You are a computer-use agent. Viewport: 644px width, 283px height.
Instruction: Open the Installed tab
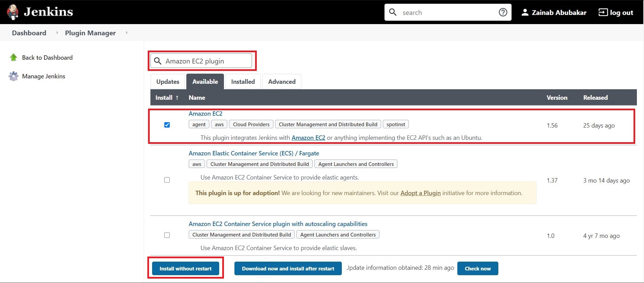pyautogui.click(x=243, y=81)
